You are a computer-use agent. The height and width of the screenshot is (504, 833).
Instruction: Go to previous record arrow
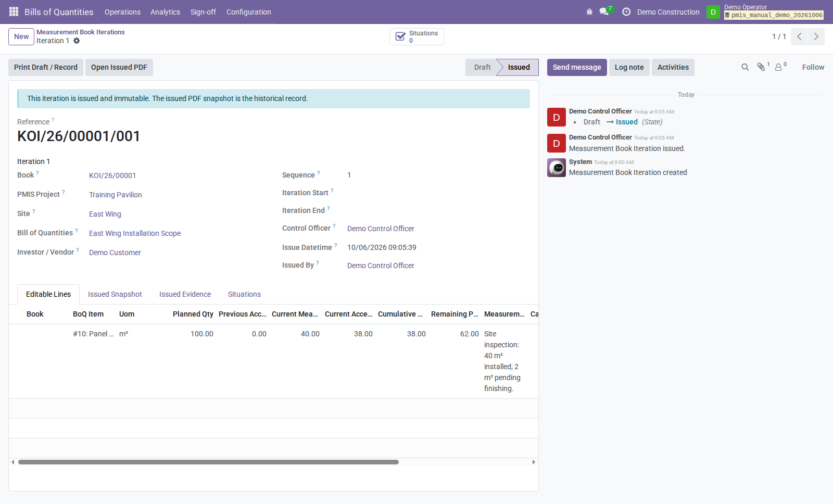pos(799,36)
